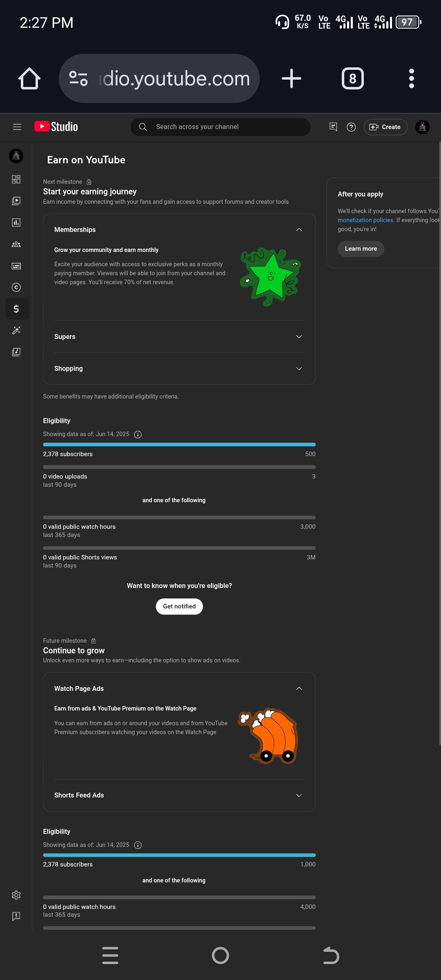Open Community section in sidebar
The height and width of the screenshot is (980, 441).
pyautogui.click(x=16, y=244)
